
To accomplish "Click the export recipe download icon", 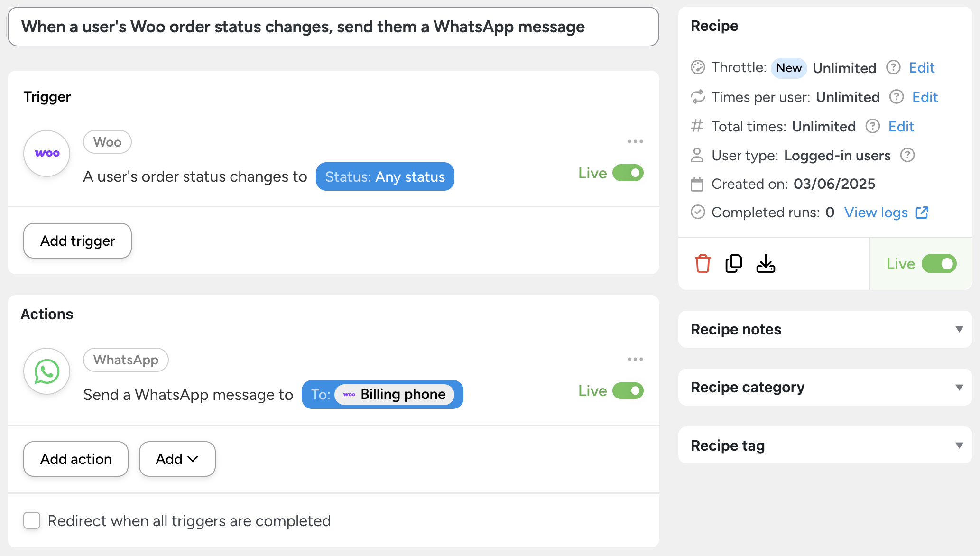I will 766,264.
